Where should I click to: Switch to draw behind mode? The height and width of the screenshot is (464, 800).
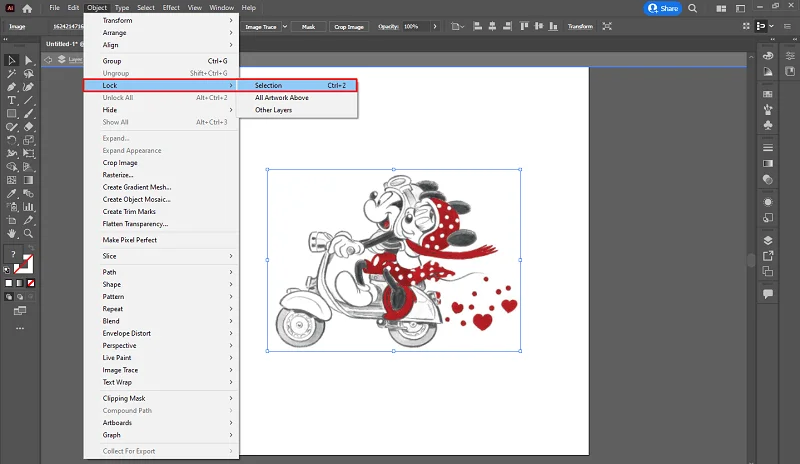click(20, 297)
